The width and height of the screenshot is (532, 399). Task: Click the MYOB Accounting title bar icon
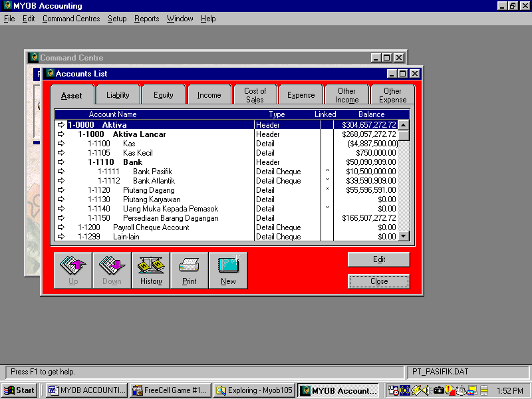(x=7, y=5)
